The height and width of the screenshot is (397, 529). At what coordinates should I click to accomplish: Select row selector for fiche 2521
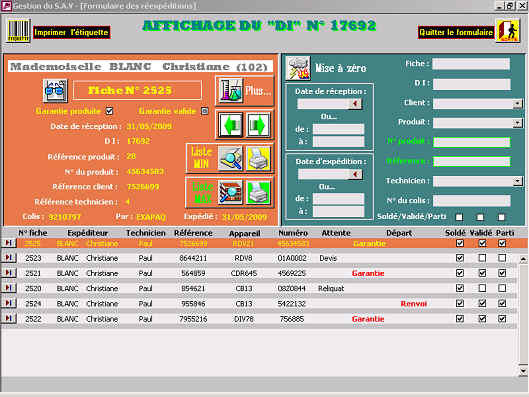pos(8,273)
